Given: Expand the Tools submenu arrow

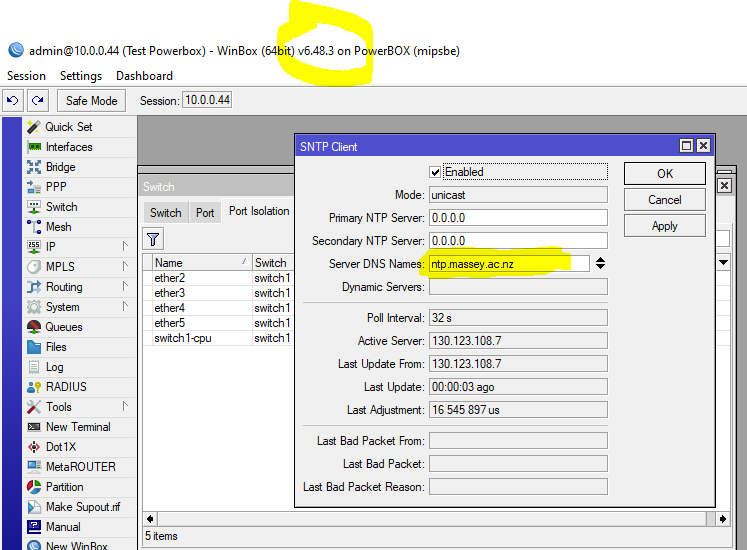Looking at the screenshot, I should point(125,407).
